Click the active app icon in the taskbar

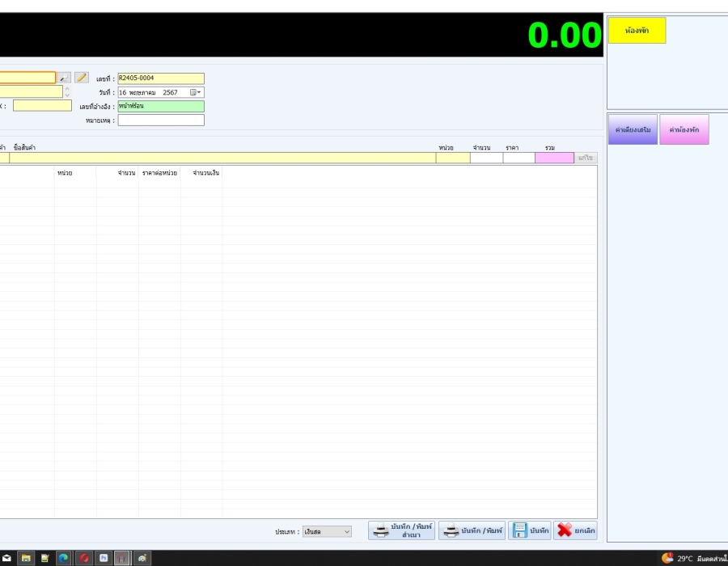pyautogui.click(x=121, y=558)
